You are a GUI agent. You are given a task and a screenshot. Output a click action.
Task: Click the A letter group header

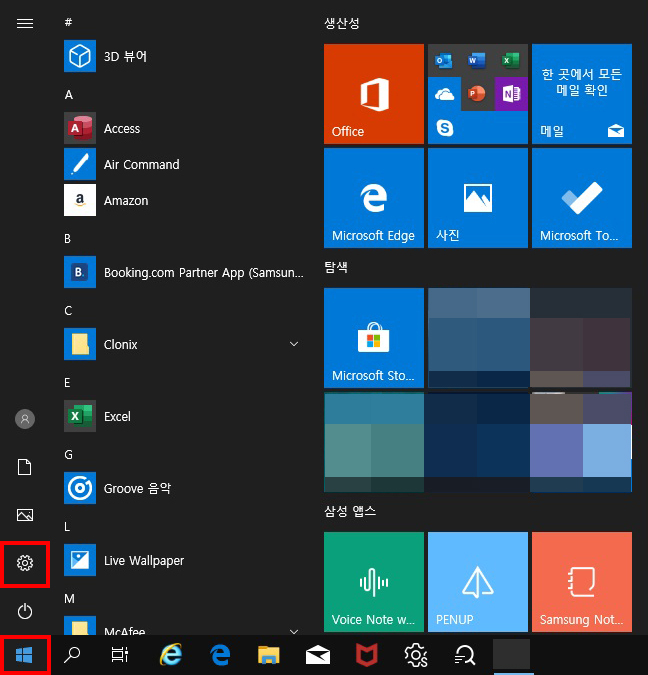(x=68, y=95)
